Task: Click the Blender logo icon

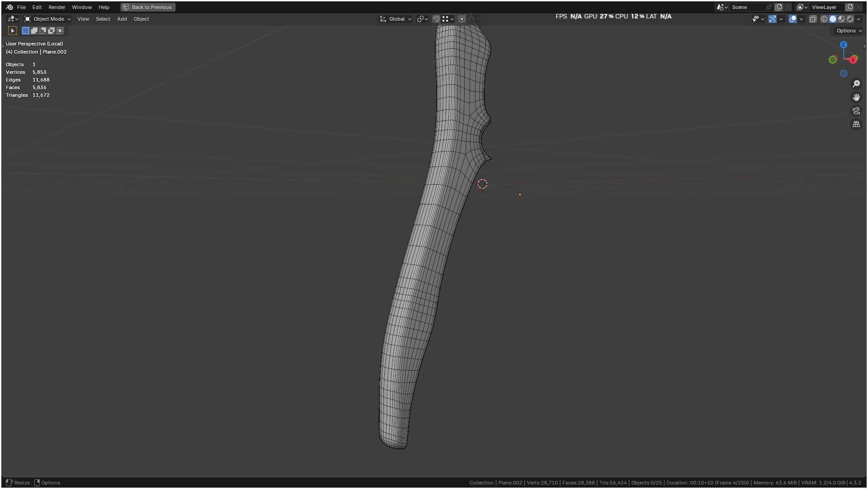Action: tap(9, 7)
